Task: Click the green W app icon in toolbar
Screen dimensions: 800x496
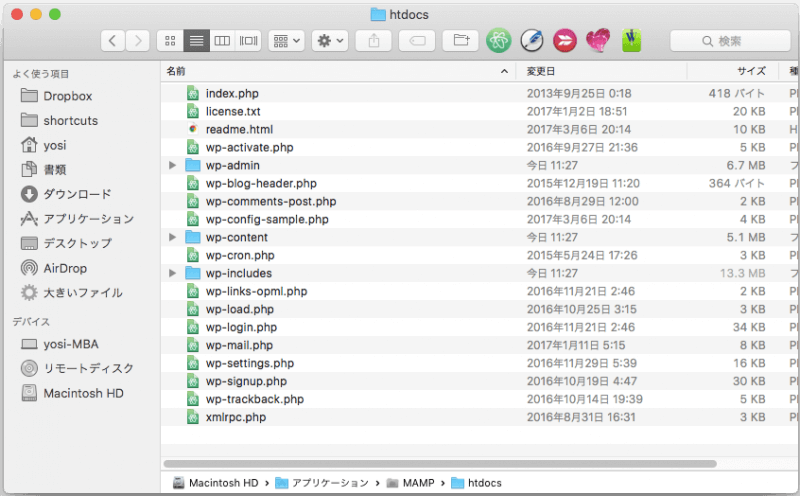Action: coord(631,41)
